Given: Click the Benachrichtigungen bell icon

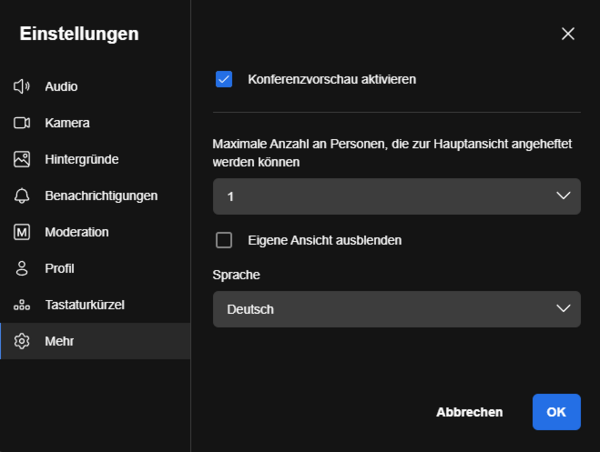Looking at the screenshot, I should pyautogui.click(x=22, y=196).
